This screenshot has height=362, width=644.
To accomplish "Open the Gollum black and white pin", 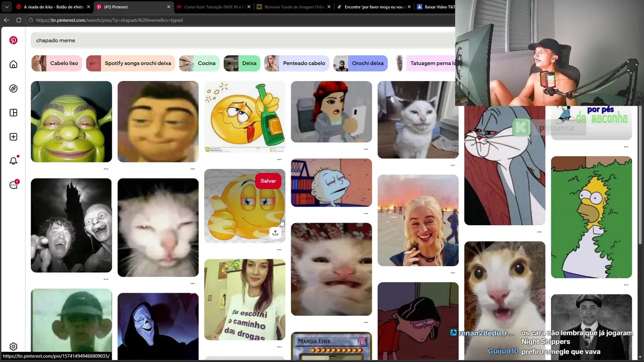I will pos(71,225).
